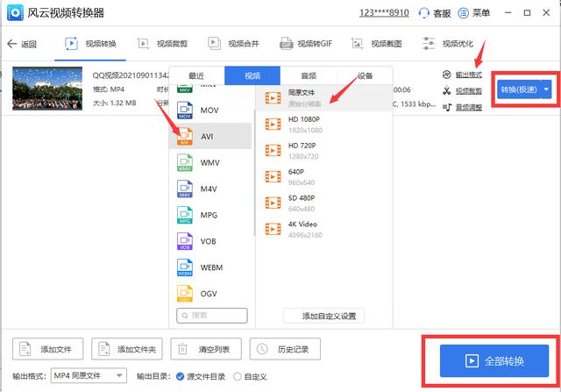
Task: Open the 菜单 menu icon
Action: tap(464, 13)
